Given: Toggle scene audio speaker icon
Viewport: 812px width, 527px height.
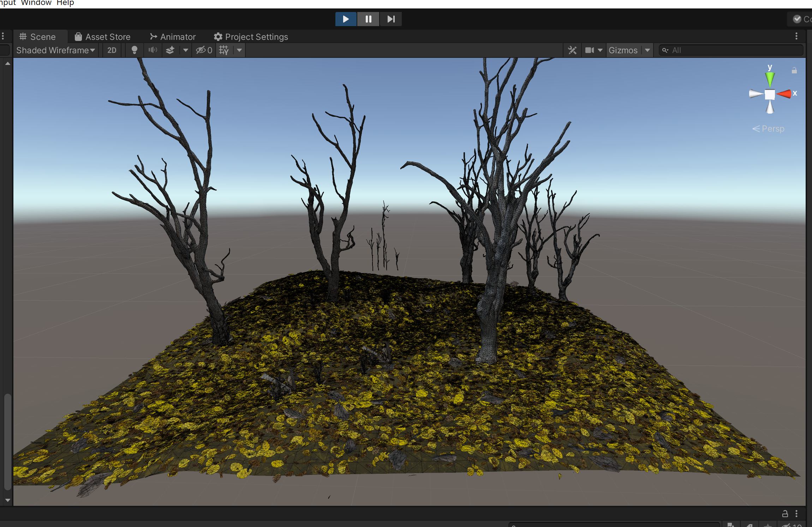Looking at the screenshot, I should click(x=153, y=50).
